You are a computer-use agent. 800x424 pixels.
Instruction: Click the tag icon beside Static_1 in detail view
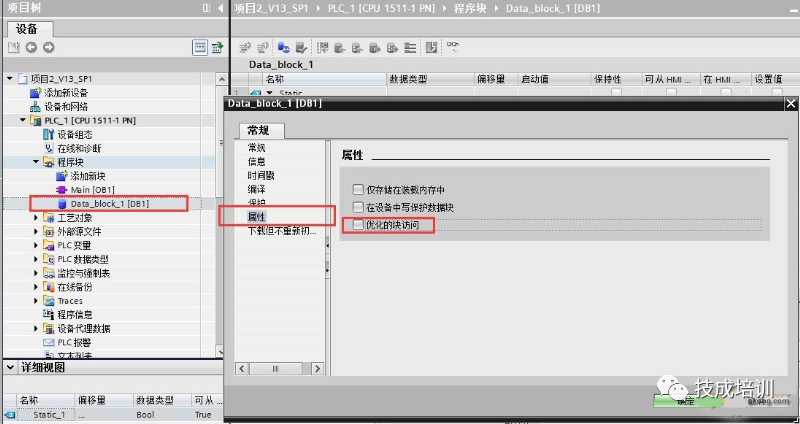pos(9,415)
